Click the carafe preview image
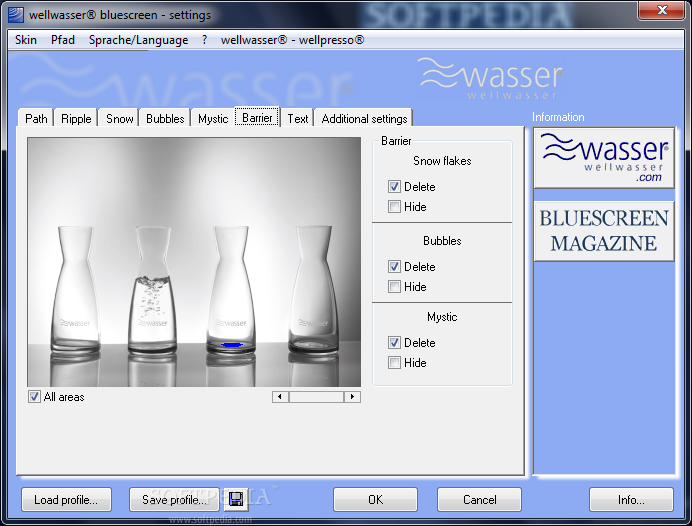Screen dimensions: 692x526 tap(194, 262)
